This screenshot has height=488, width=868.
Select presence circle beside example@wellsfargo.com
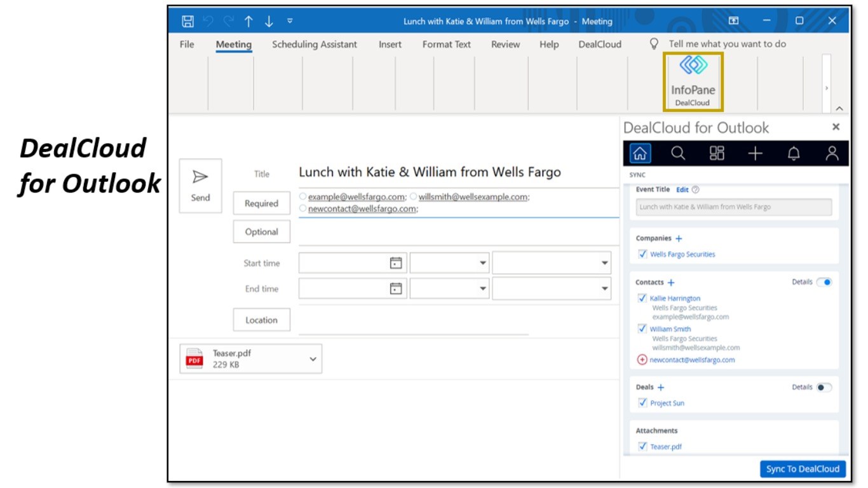303,197
